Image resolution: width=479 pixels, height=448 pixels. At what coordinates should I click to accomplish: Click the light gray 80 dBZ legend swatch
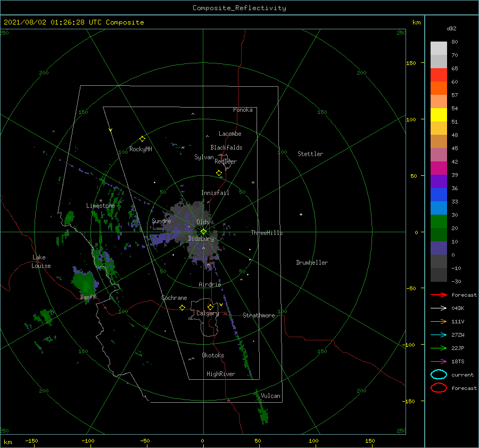[x=439, y=48]
